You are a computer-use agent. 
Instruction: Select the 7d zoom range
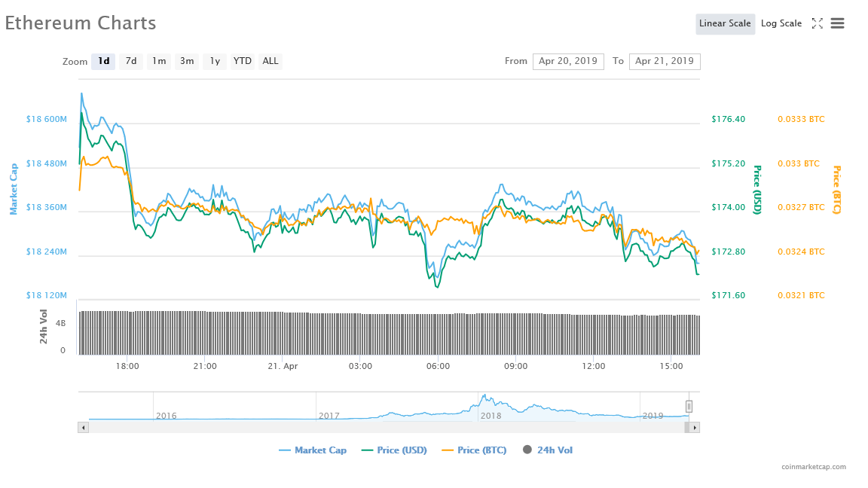pos(131,61)
